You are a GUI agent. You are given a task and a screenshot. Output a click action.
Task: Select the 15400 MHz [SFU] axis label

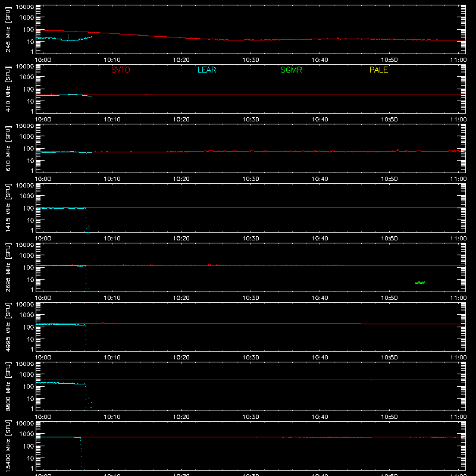click(8, 446)
